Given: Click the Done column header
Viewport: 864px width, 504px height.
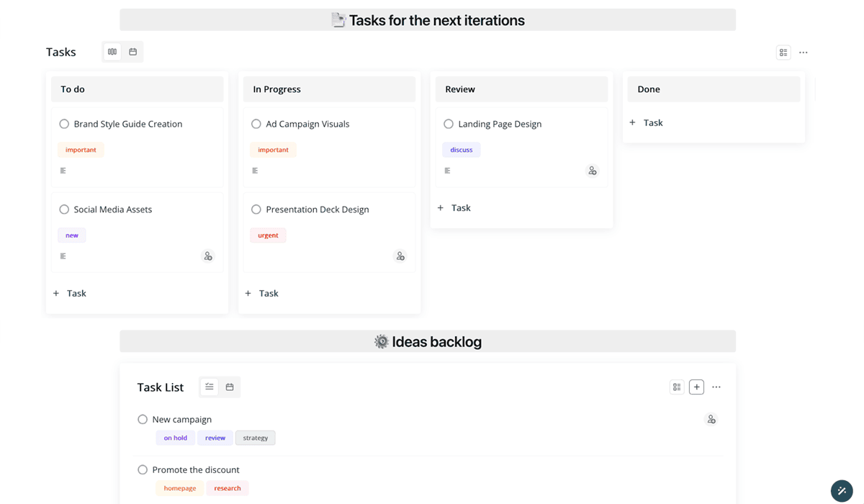Looking at the screenshot, I should pos(714,89).
